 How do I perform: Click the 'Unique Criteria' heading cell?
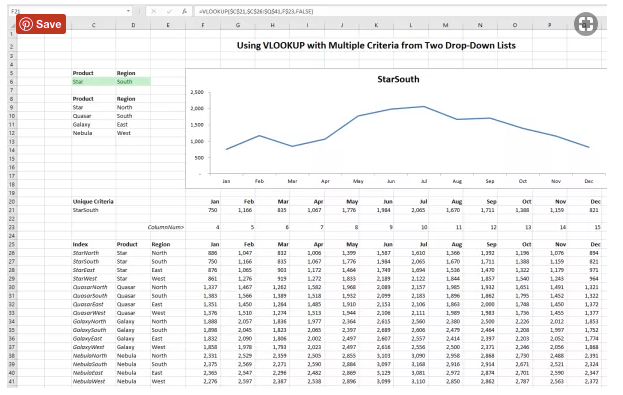[x=93, y=201]
